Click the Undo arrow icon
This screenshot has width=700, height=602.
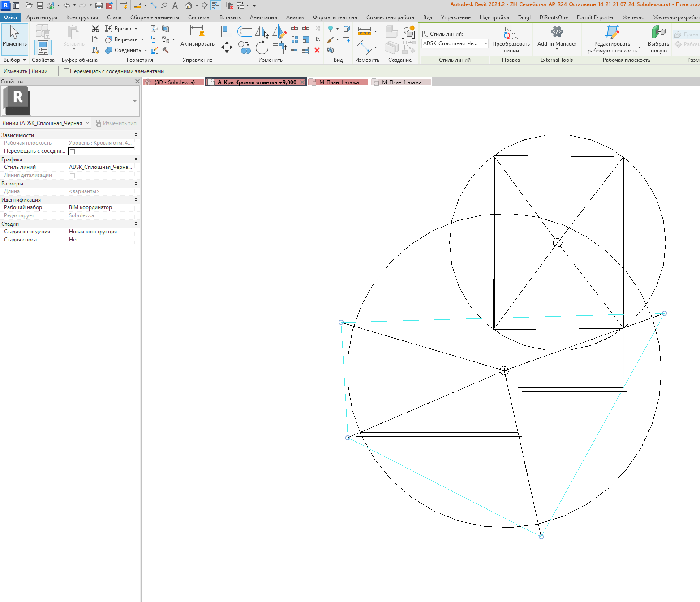coord(67,5)
